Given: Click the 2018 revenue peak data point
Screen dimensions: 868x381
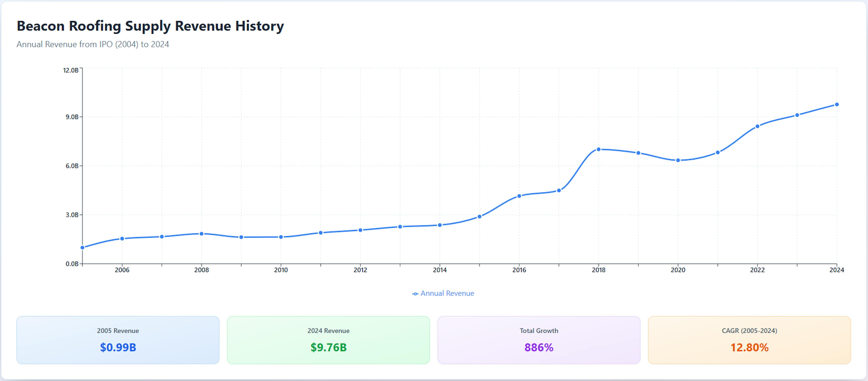Looking at the screenshot, I should 598,149.
